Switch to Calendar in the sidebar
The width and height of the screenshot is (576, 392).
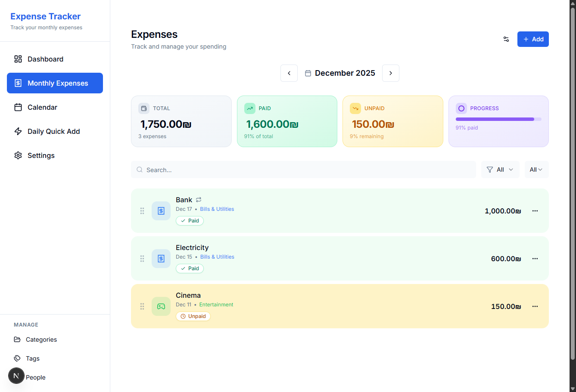42,107
